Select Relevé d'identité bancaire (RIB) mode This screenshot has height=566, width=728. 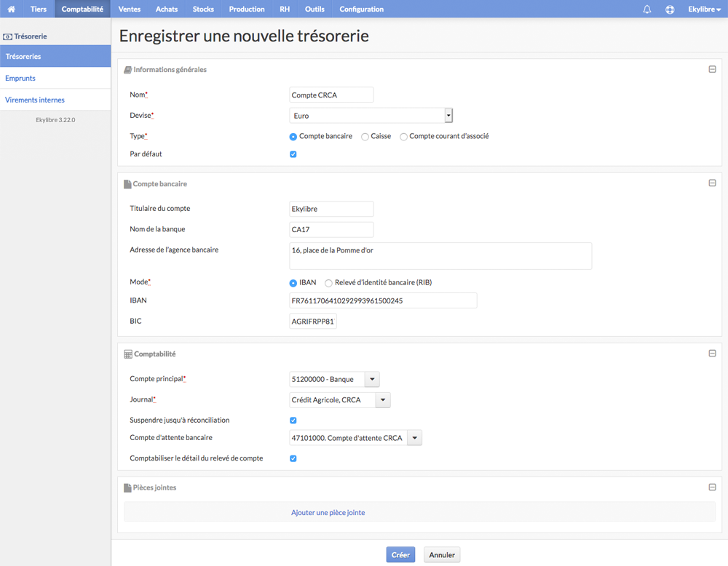click(x=328, y=283)
